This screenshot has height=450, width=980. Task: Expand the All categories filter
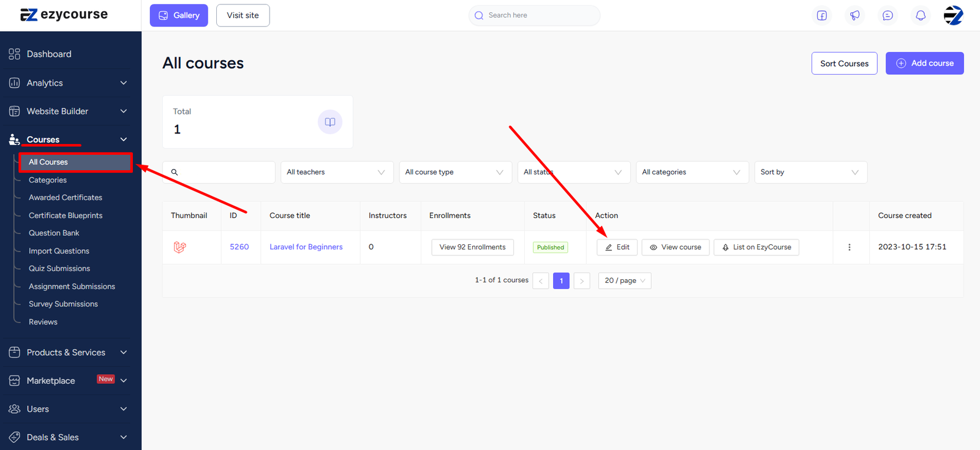(x=692, y=172)
